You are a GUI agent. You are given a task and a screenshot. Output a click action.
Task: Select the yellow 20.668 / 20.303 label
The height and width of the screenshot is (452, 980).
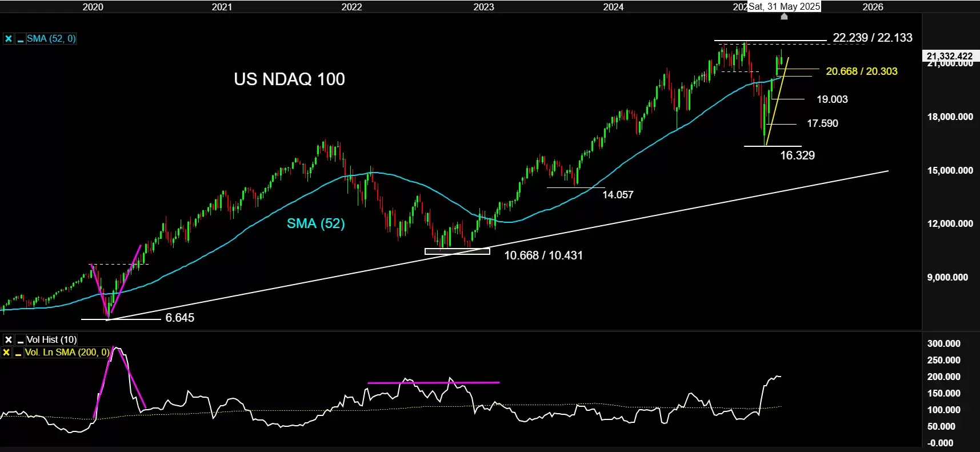coord(862,71)
